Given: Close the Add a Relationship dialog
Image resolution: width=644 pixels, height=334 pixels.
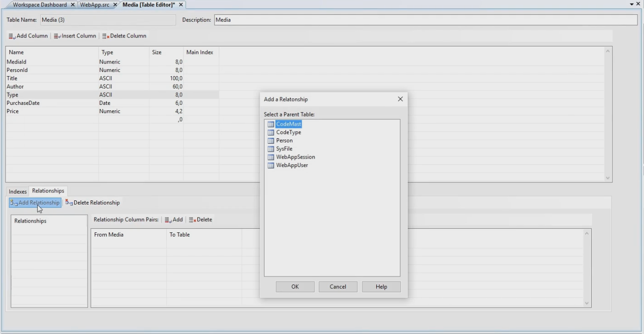Looking at the screenshot, I should 400,99.
